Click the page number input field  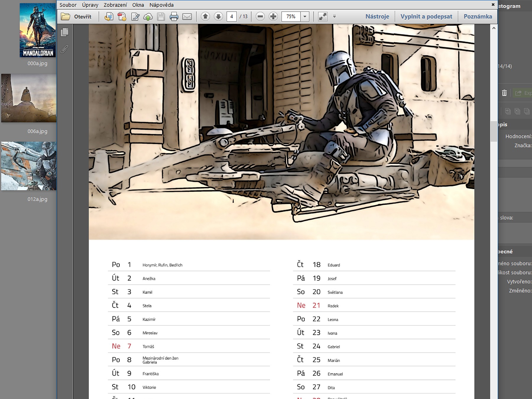(x=231, y=17)
